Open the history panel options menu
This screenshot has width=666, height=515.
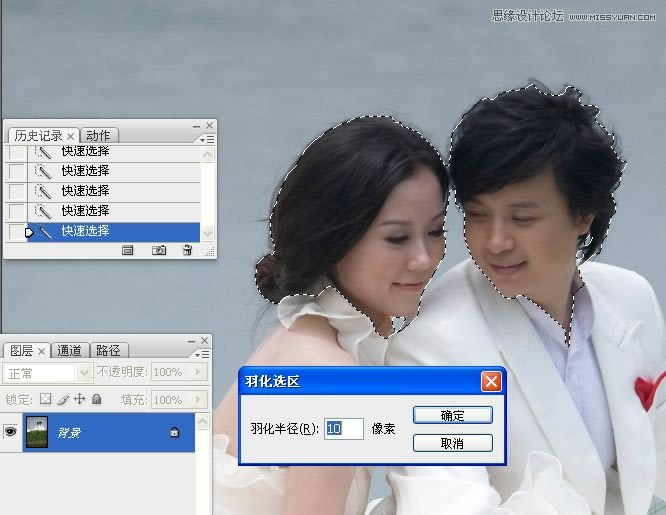207,140
